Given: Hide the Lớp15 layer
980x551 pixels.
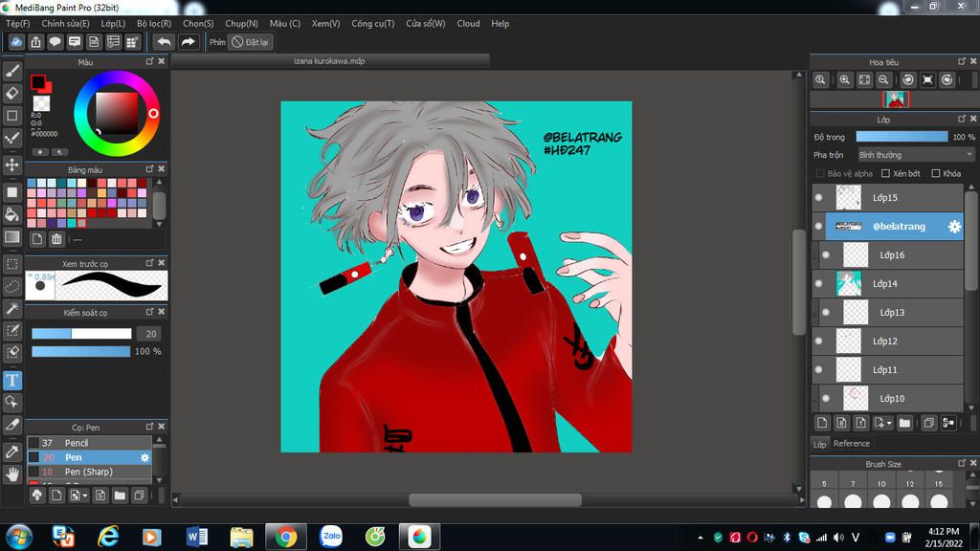Looking at the screenshot, I should point(819,197).
